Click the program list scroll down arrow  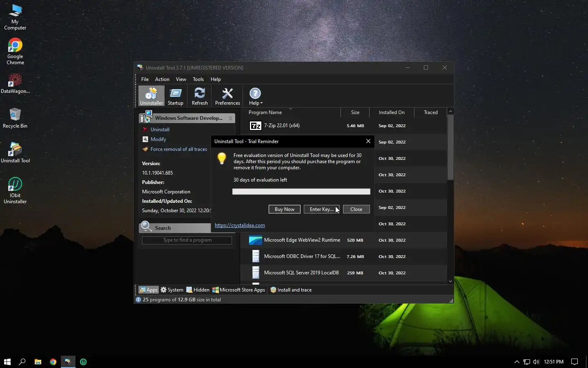coord(450,281)
